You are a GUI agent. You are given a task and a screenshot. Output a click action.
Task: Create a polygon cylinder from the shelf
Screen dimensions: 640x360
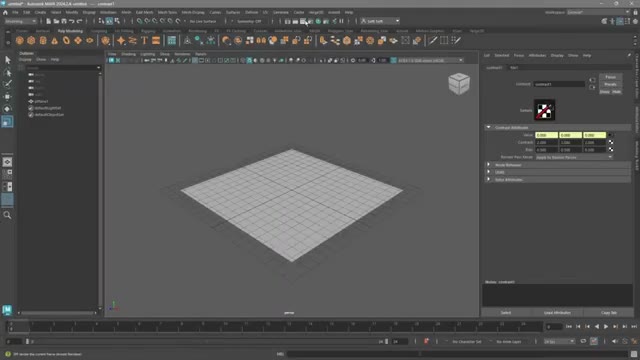[43, 40]
